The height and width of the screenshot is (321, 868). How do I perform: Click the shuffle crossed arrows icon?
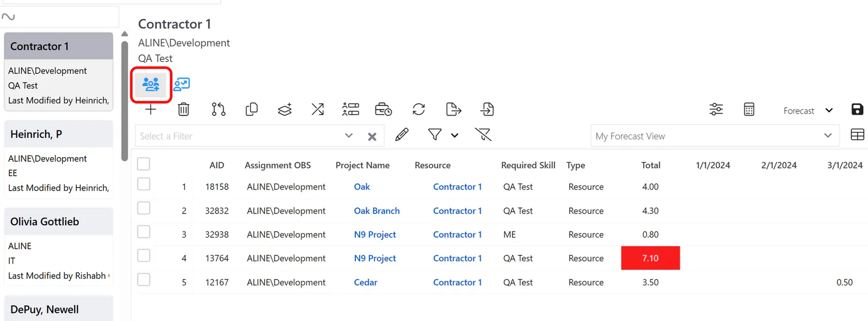point(318,110)
